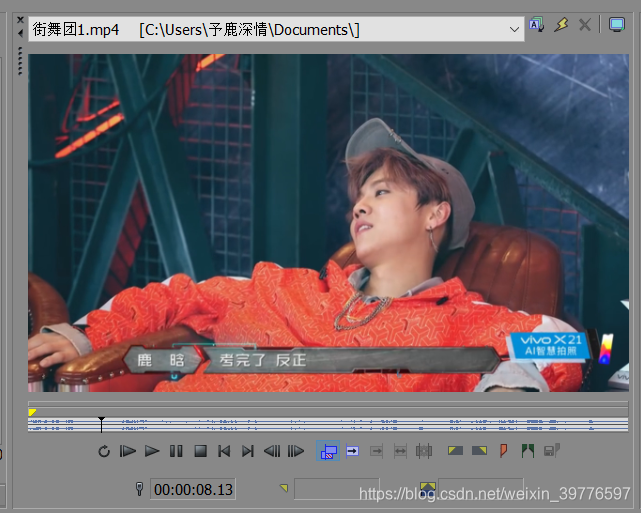The height and width of the screenshot is (513, 641).
Task: Add to timeline up to cursor
Action: coord(377,451)
